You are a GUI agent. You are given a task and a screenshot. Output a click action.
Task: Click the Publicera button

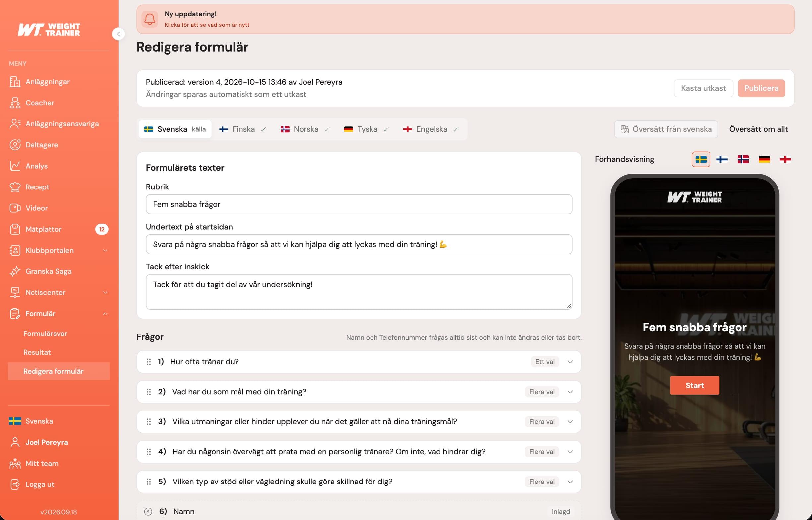[761, 88]
